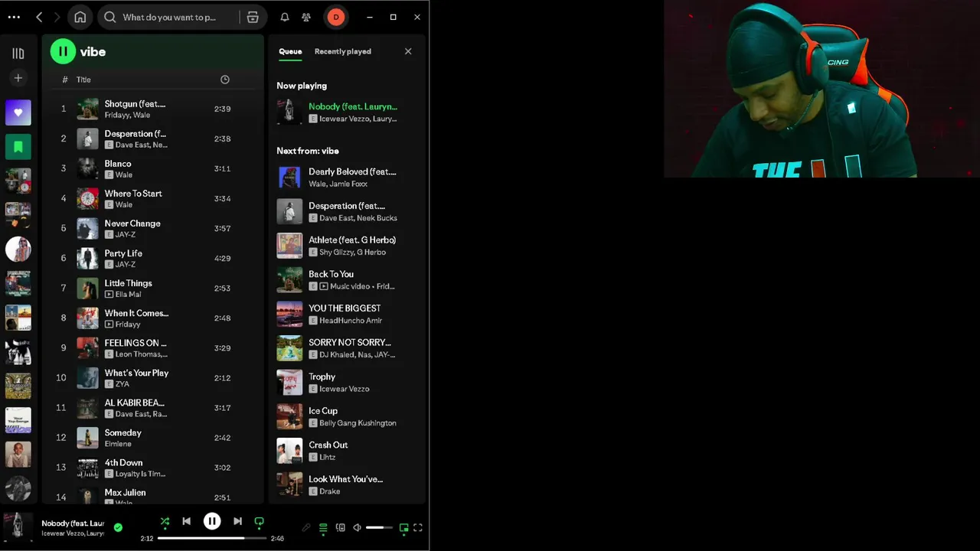This screenshot has height=551, width=980.
Task: Create a new playlist with plus button
Action: tap(18, 78)
